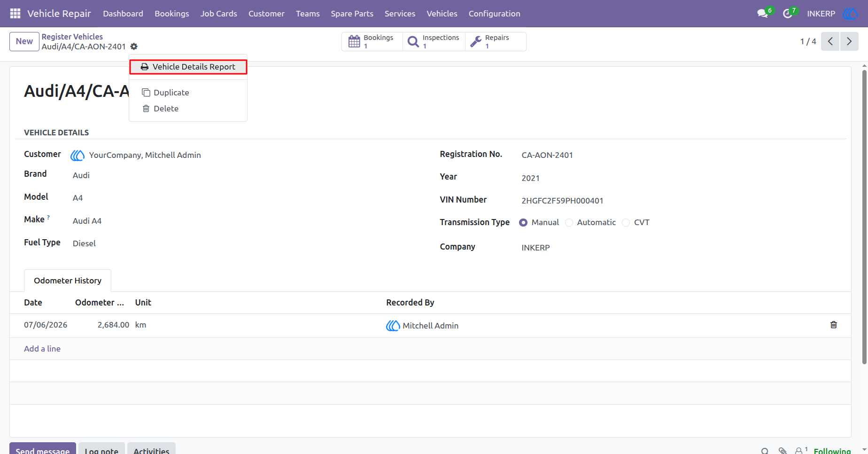This screenshot has width=868, height=454.
Task: Open the Services menu
Action: [x=400, y=14]
